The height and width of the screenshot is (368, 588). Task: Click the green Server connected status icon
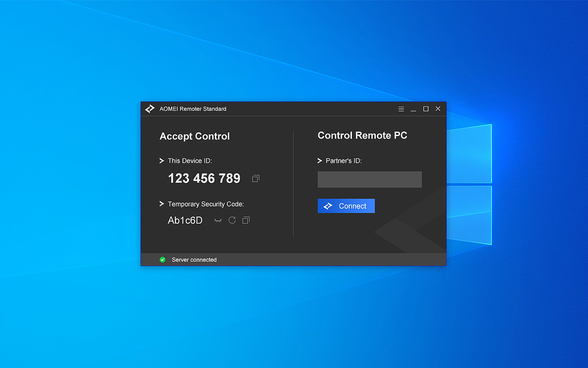tap(162, 260)
